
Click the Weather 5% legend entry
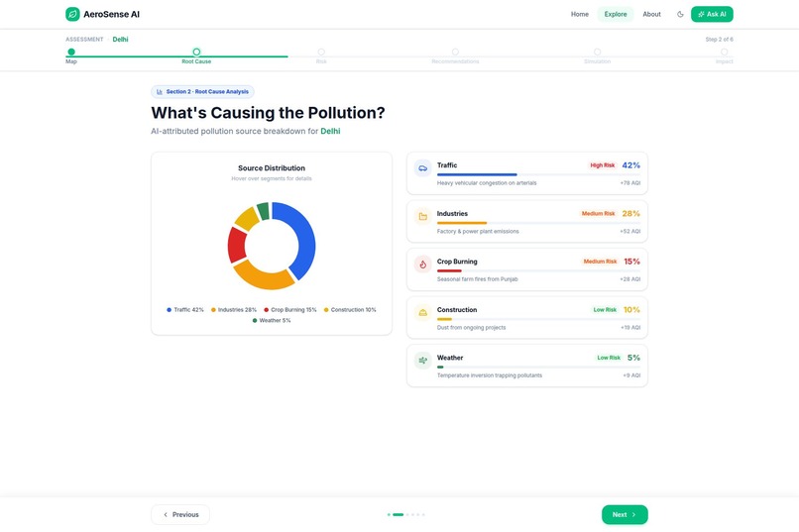pyautogui.click(x=272, y=320)
